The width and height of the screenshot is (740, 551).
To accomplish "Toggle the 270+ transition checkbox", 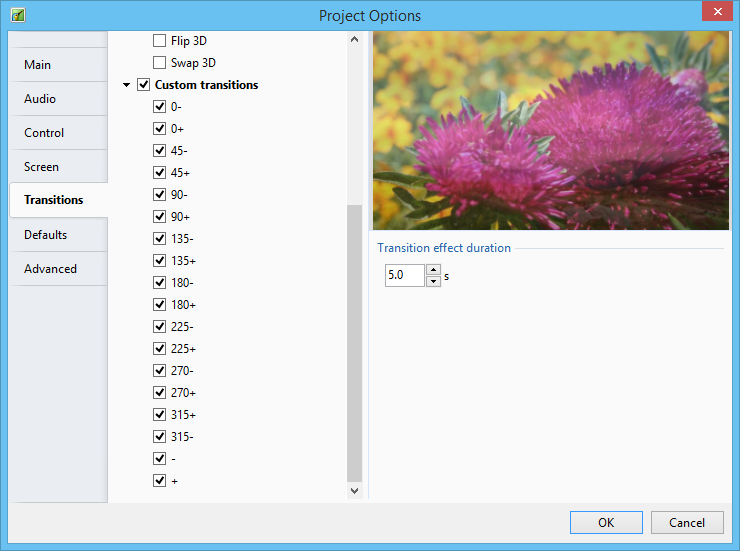I will pyautogui.click(x=159, y=393).
